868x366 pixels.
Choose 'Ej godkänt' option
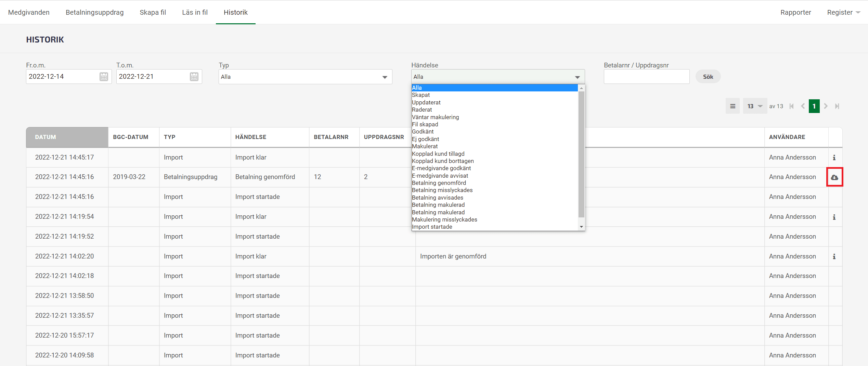(x=494, y=139)
